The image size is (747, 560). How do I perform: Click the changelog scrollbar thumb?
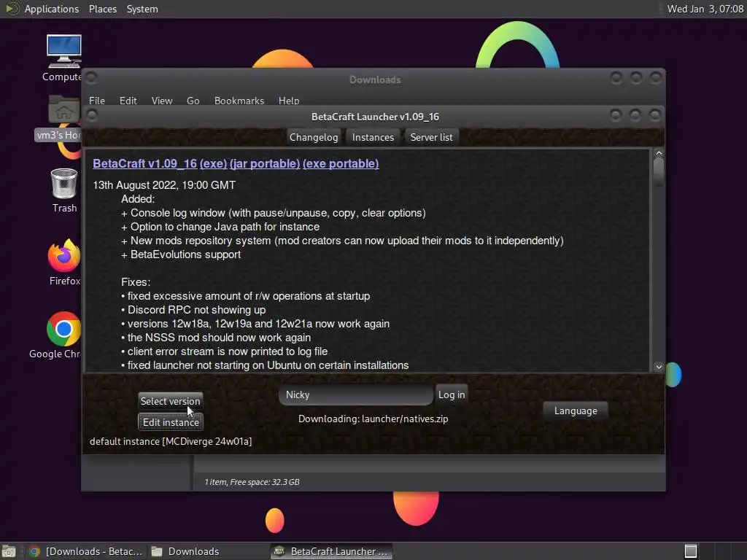659,172
